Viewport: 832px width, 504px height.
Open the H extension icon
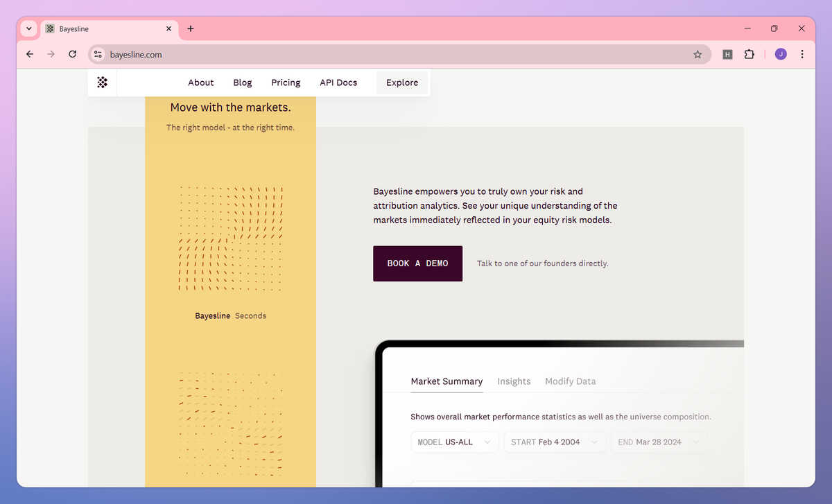727,54
